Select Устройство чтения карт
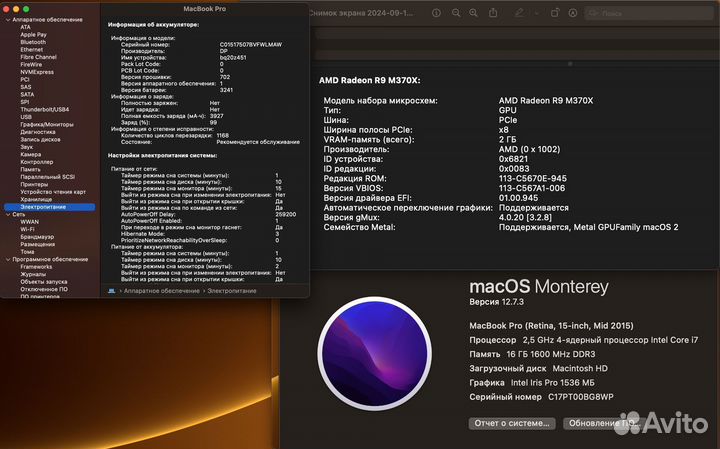Screen dimensions: 720x449 point(53,192)
